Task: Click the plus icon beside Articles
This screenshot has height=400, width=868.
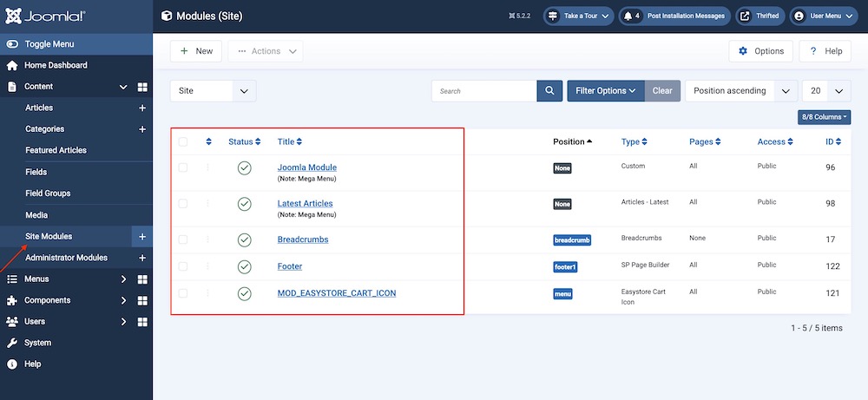Action: click(142, 108)
